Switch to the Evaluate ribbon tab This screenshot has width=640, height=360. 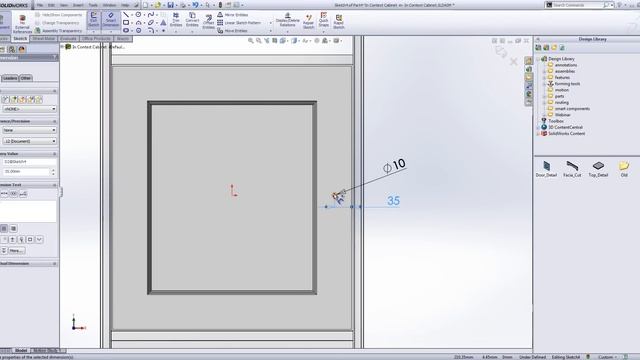point(68,38)
